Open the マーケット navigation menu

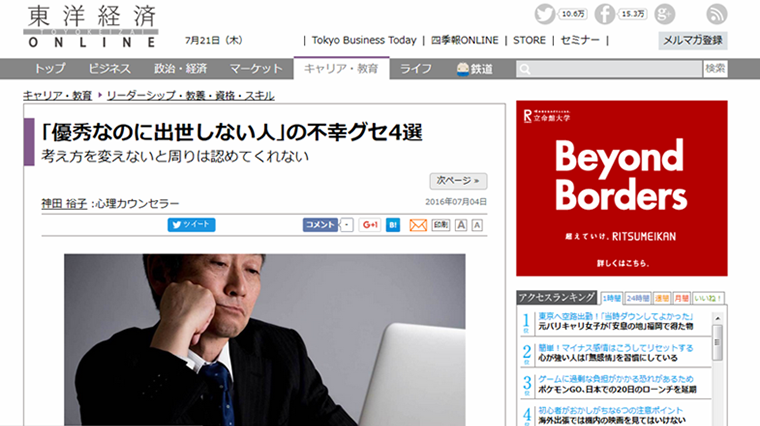(x=256, y=69)
